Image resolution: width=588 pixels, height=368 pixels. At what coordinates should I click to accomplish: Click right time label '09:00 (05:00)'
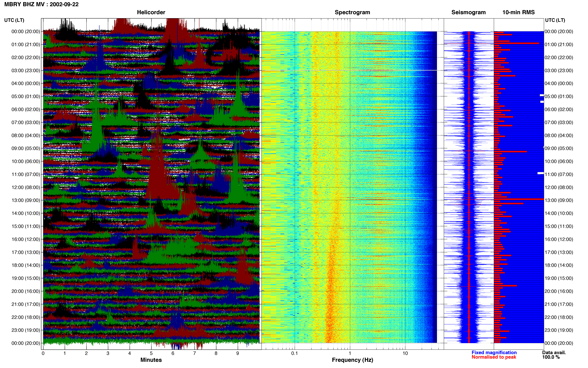[559, 148]
